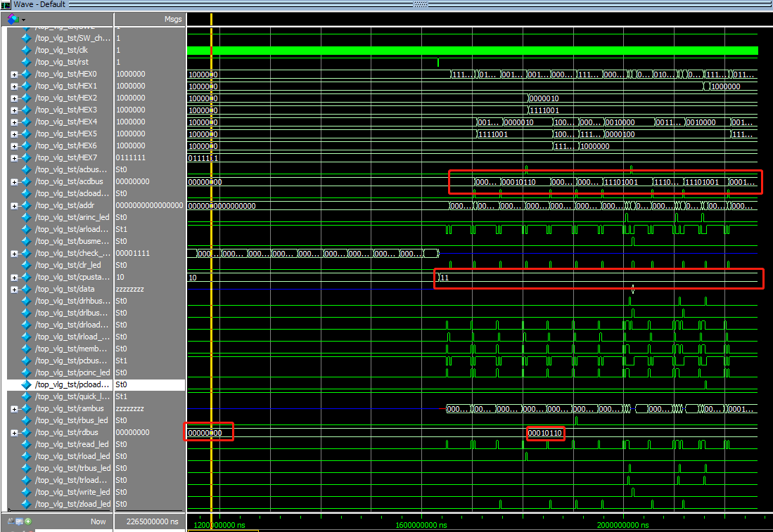Click the green plus icon at bottom-left
Screen dimensions: 773x532
tap(29, 521)
